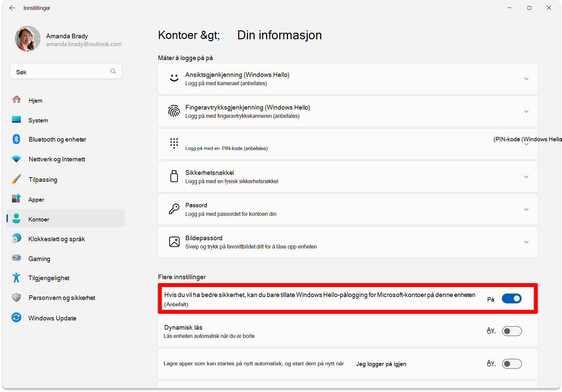Go to Nettverk og Internett
Viewport: 562px width, 392px height.
pos(66,159)
